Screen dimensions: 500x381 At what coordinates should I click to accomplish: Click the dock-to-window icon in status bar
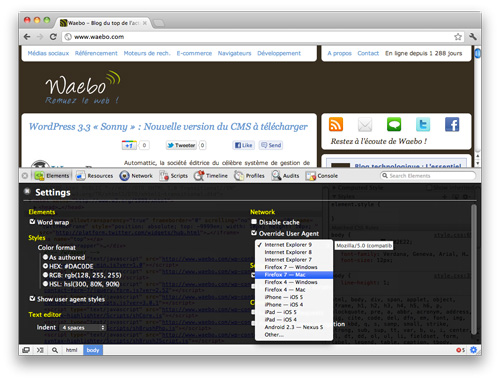pyautogui.click(x=26, y=350)
